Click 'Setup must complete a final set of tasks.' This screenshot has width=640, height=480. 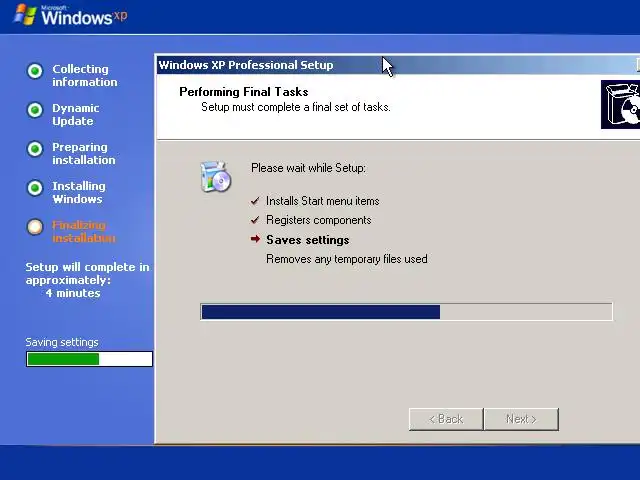[x=296, y=107]
